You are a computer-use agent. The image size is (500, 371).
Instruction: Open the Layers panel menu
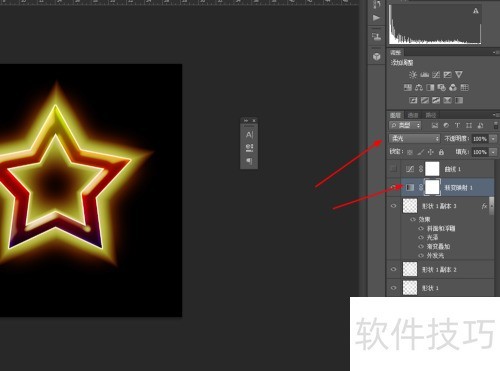(495, 115)
